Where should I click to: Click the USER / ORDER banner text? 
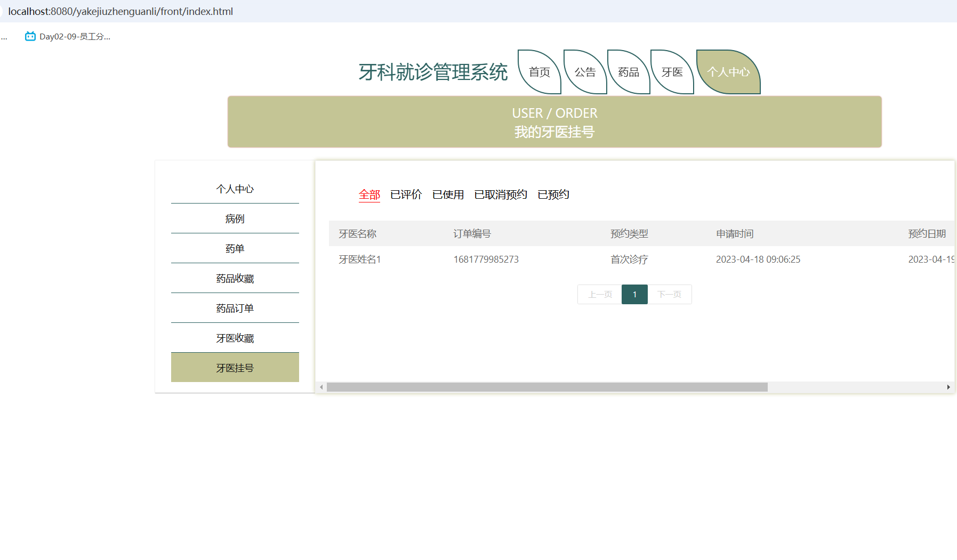tap(554, 113)
